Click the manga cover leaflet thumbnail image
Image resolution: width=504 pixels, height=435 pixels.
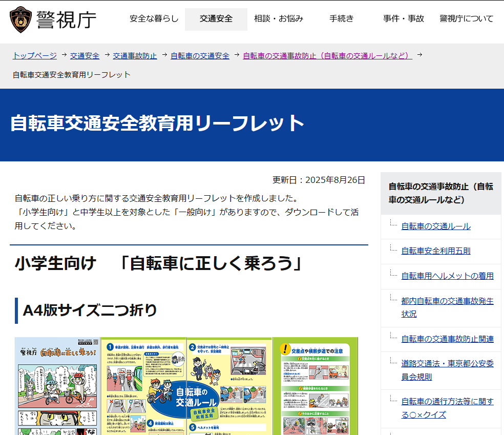pyautogui.click(x=57, y=386)
